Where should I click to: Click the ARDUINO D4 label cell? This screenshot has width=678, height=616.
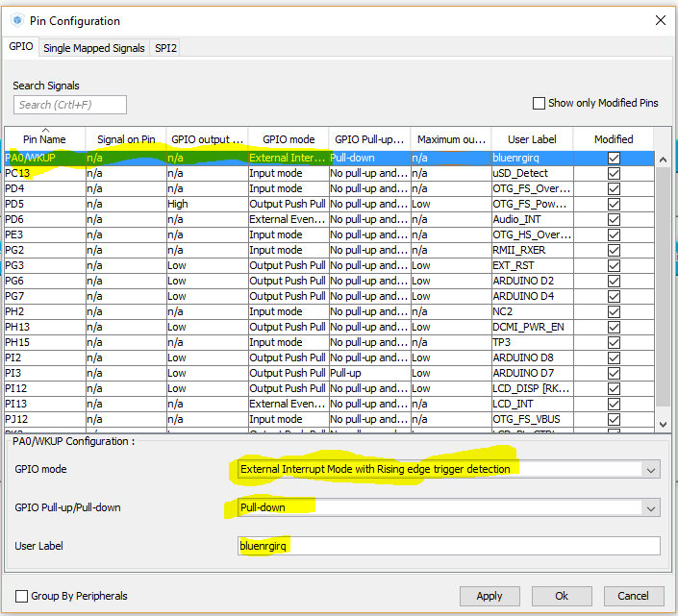pos(532,296)
